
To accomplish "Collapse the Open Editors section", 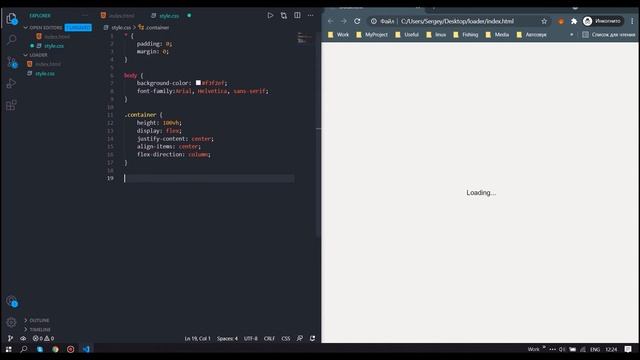I will [46, 28].
